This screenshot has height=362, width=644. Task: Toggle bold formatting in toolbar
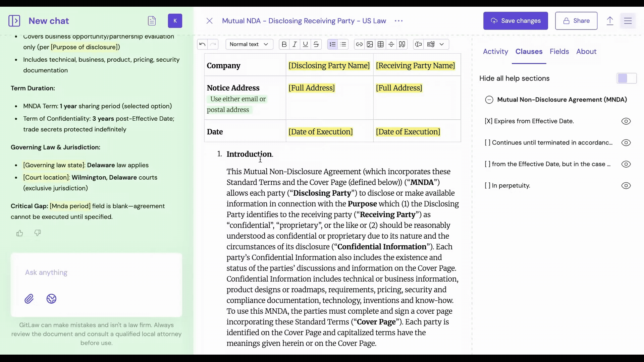pyautogui.click(x=284, y=44)
